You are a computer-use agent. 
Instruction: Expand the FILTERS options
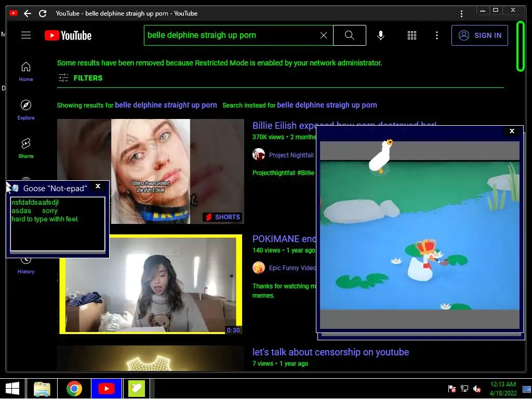coord(81,78)
